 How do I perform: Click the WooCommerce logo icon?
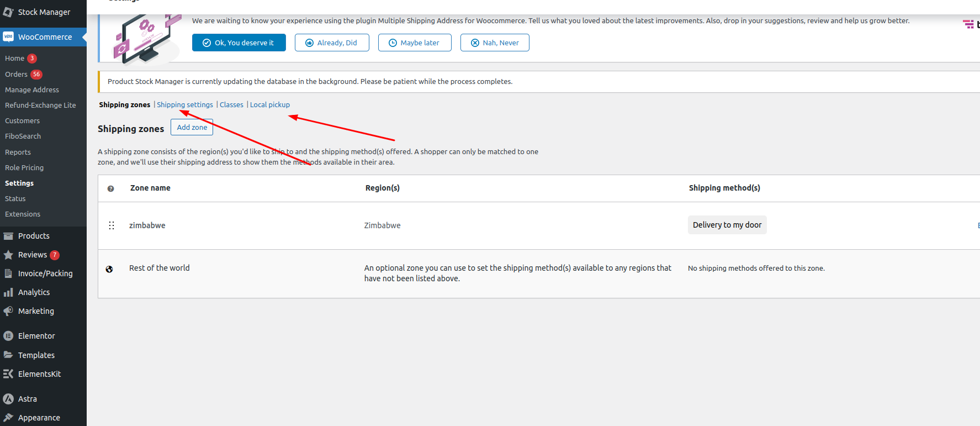click(8, 36)
